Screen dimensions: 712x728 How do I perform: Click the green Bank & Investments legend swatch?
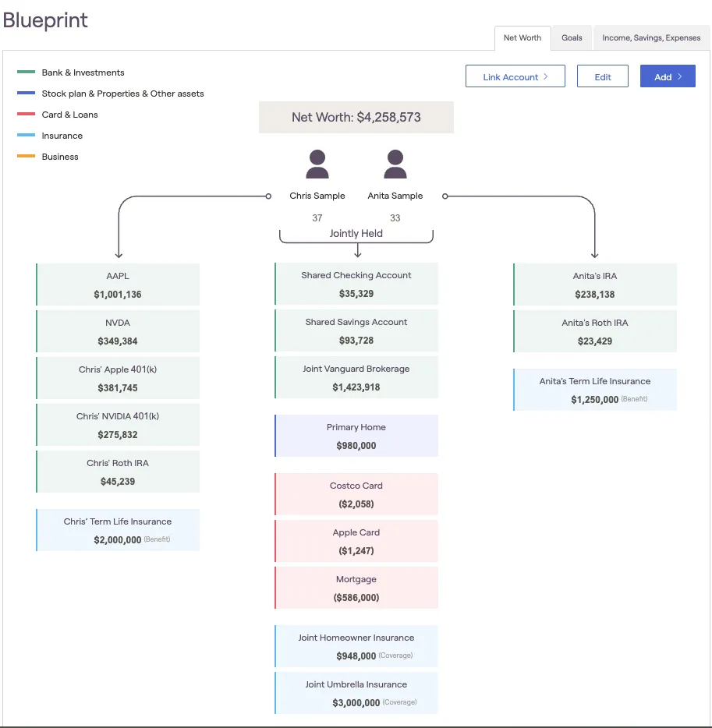point(27,72)
